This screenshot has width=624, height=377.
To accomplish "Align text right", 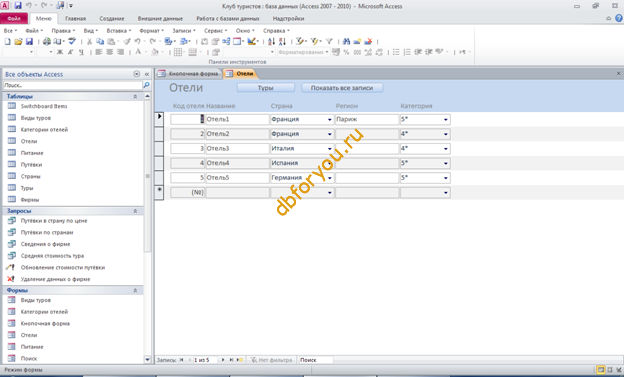I will [120, 52].
